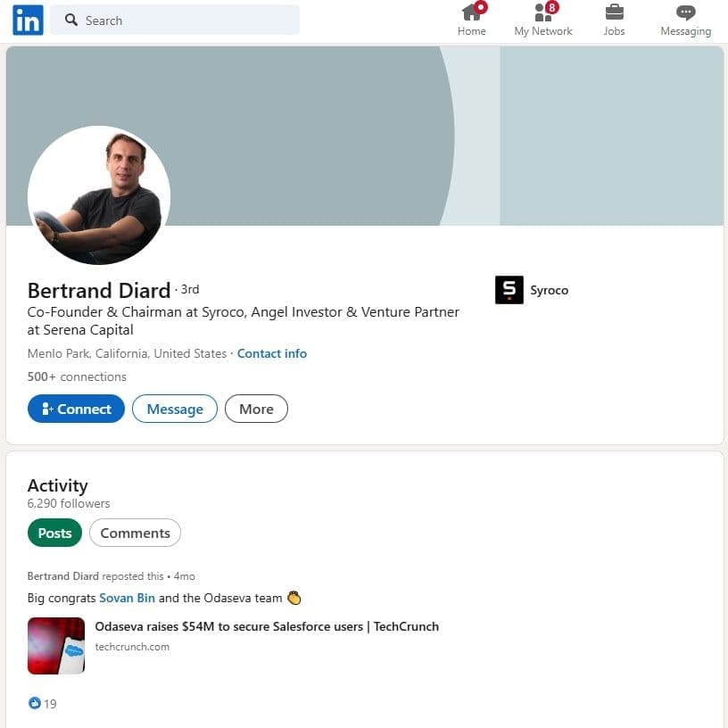The image size is (728, 728).
Task: Click the 'Bertrand Diard reposted this' line
Action: pyautogui.click(x=111, y=575)
